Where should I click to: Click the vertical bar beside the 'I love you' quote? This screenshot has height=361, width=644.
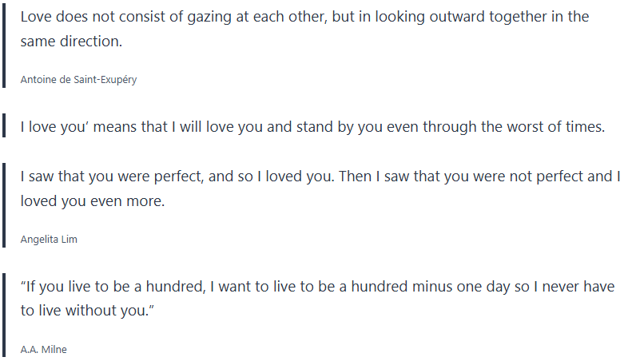(5, 126)
